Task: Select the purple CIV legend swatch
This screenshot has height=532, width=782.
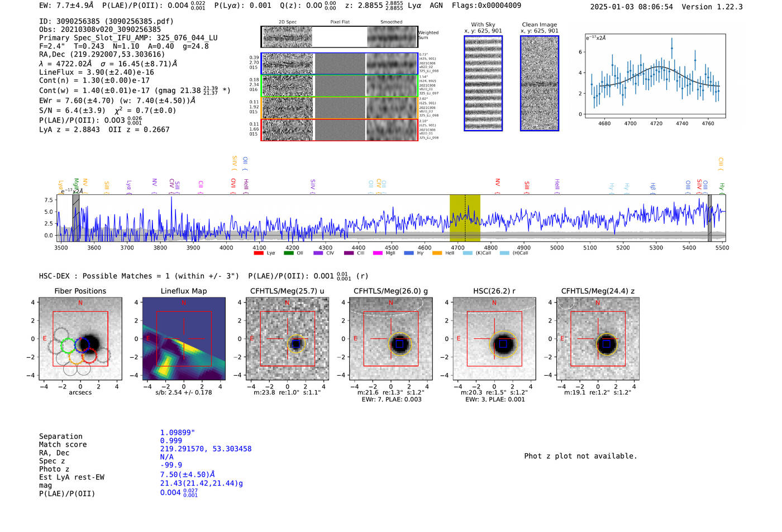Action: coord(318,253)
